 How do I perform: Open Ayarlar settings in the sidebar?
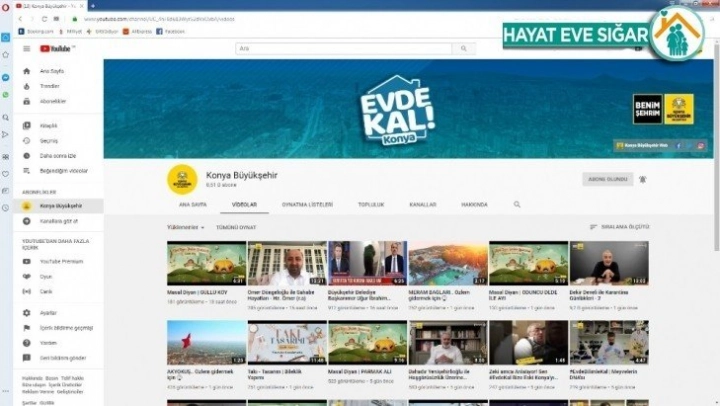coord(48,313)
